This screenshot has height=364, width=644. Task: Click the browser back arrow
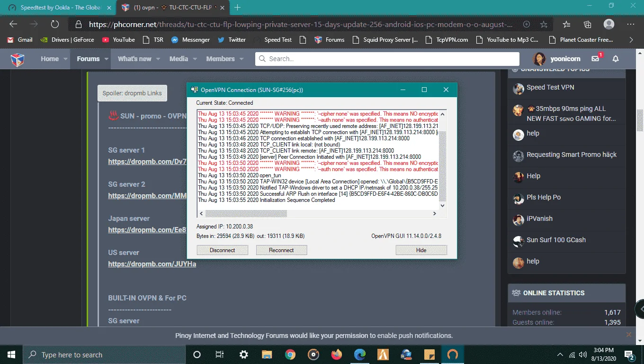pyautogui.click(x=13, y=24)
